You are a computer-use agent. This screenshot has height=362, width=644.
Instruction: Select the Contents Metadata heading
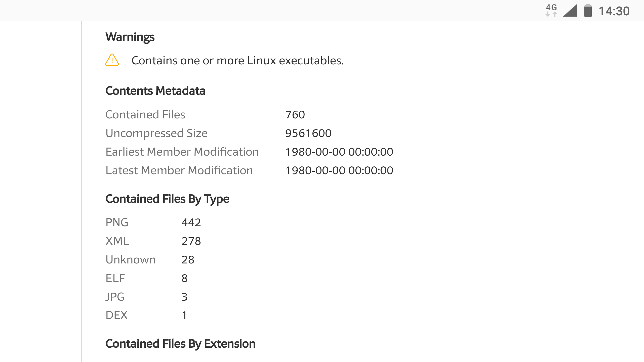(x=155, y=91)
